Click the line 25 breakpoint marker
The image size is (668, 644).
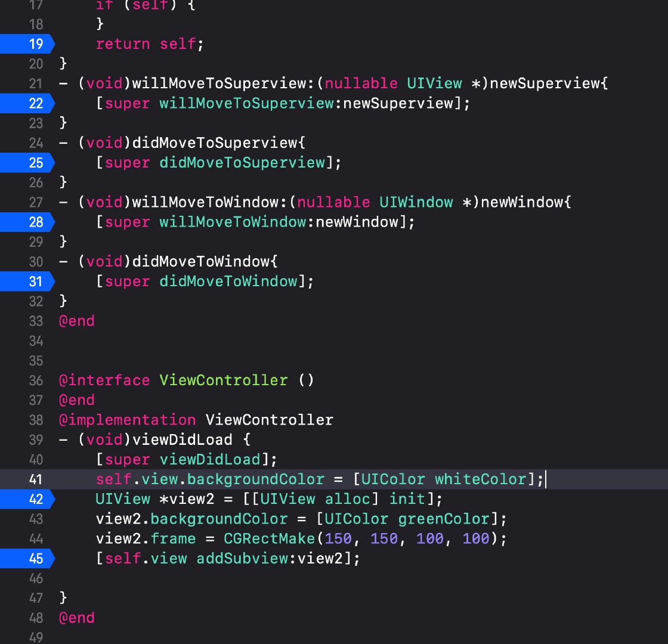(27, 163)
